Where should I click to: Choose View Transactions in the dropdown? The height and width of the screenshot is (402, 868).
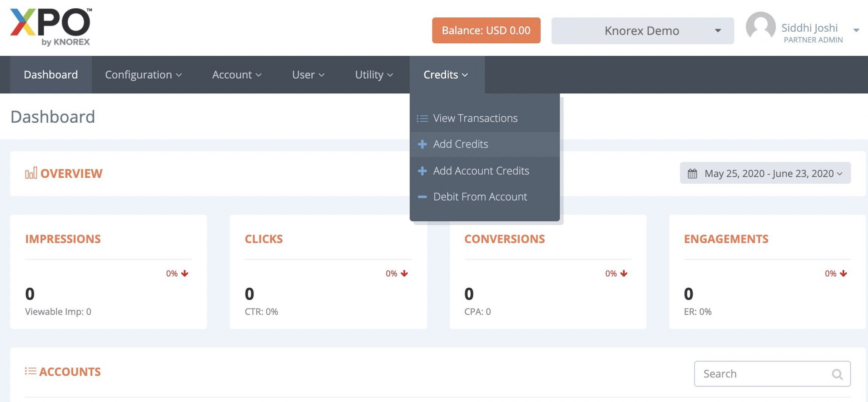pos(475,118)
